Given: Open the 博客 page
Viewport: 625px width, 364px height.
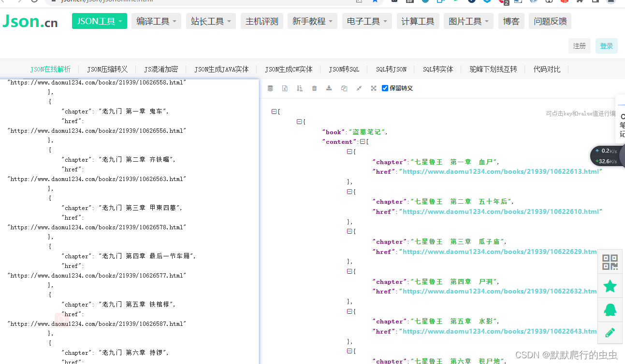Looking at the screenshot, I should point(511,21).
